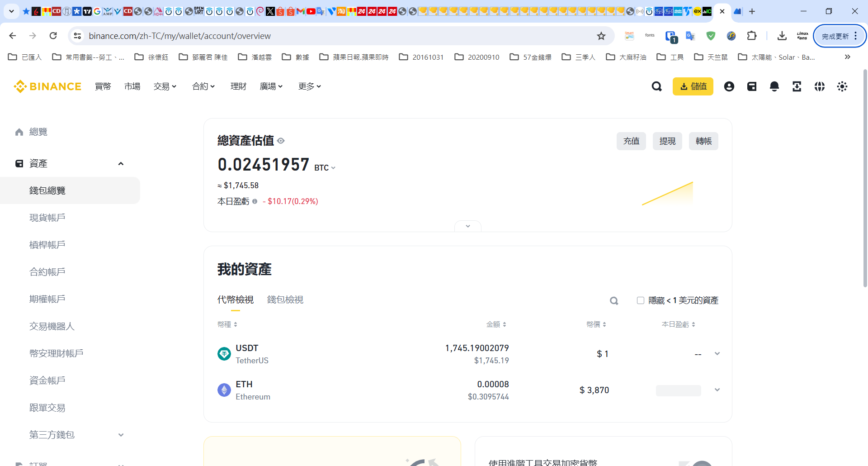Open the 市場 menu
Viewport: 868px width, 466px height.
tap(132, 86)
